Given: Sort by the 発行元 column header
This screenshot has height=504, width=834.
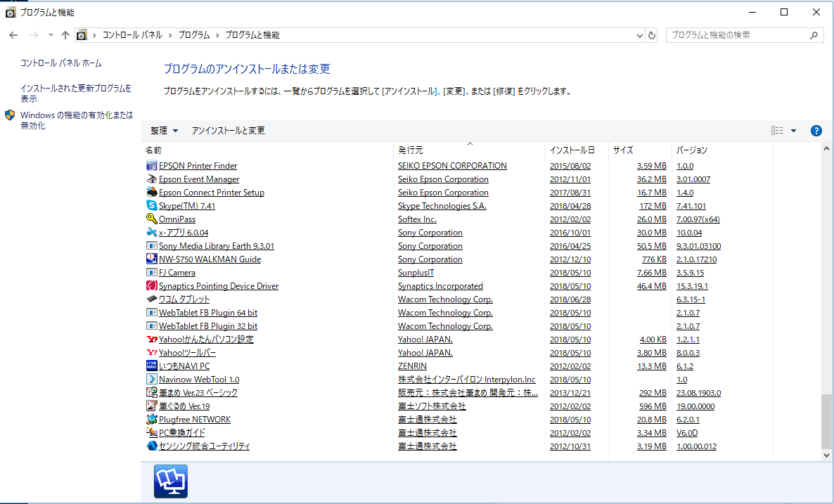Looking at the screenshot, I should click(x=411, y=150).
